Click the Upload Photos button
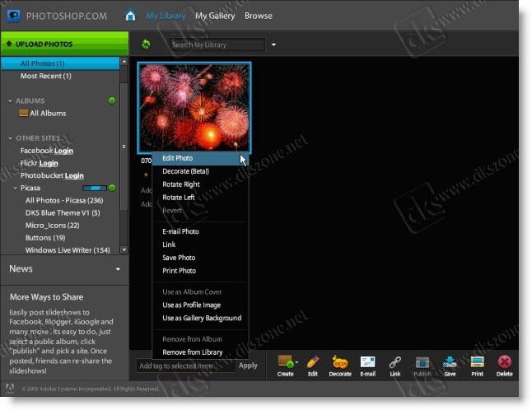Viewport: 532px width, 410px height. pos(64,44)
